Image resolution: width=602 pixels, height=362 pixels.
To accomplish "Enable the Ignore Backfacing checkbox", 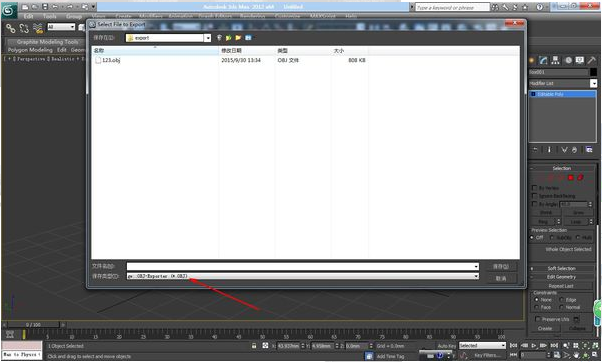I will 534,196.
